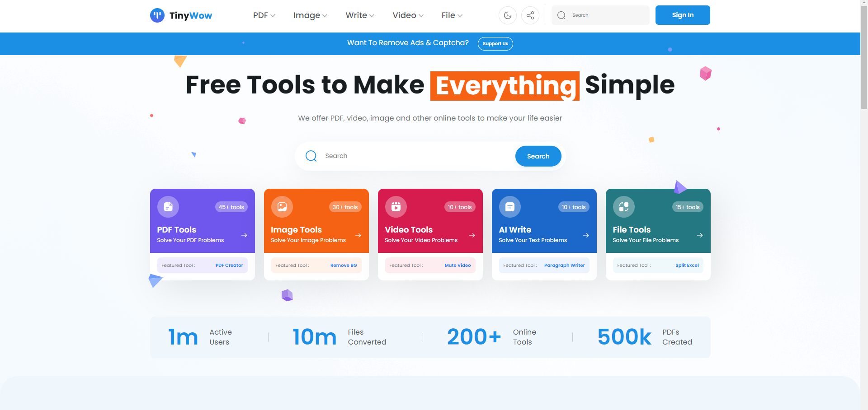Click the TinyWow logo icon
The height and width of the screenshot is (410, 868).
point(157,15)
